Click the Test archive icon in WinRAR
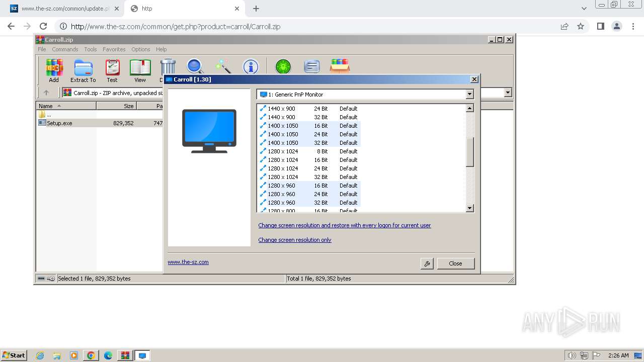The height and width of the screenshot is (362, 644). click(x=112, y=70)
